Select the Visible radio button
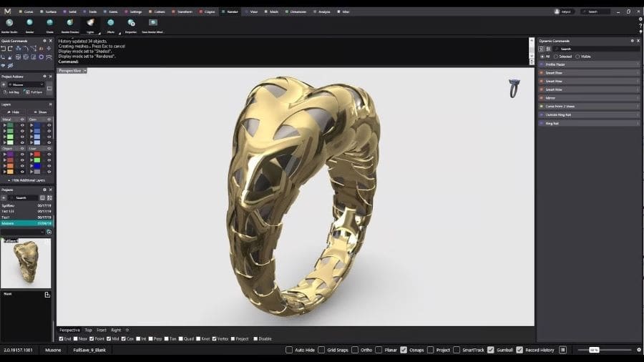Image resolution: width=644 pixels, height=362 pixels. pyautogui.click(x=577, y=57)
